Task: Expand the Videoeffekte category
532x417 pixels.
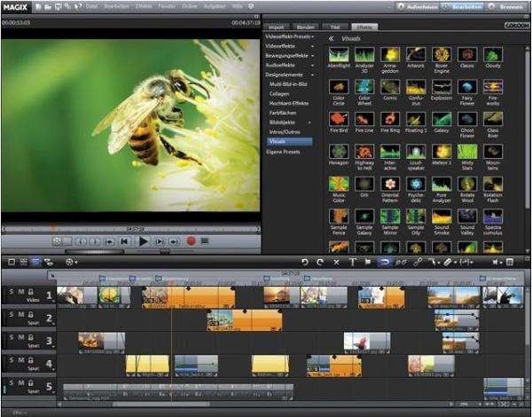Action: pyautogui.click(x=289, y=46)
